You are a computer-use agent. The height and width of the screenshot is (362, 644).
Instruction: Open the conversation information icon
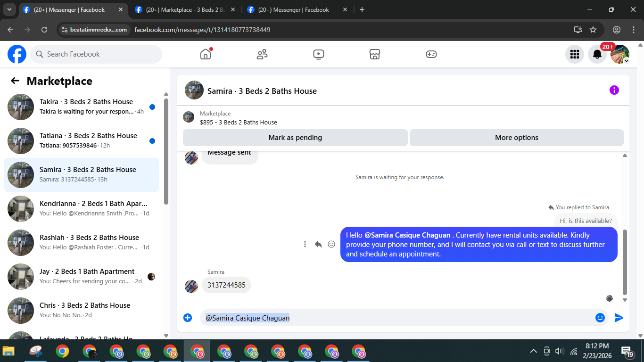coord(614,90)
